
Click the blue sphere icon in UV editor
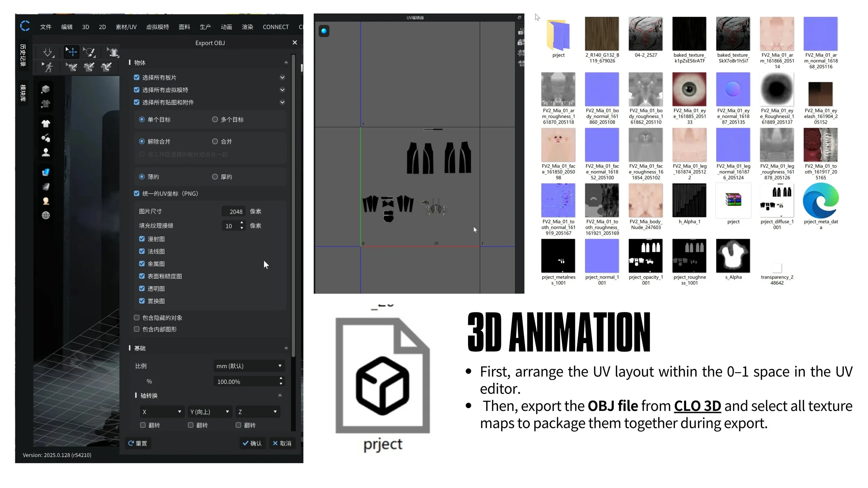(324, 31)
